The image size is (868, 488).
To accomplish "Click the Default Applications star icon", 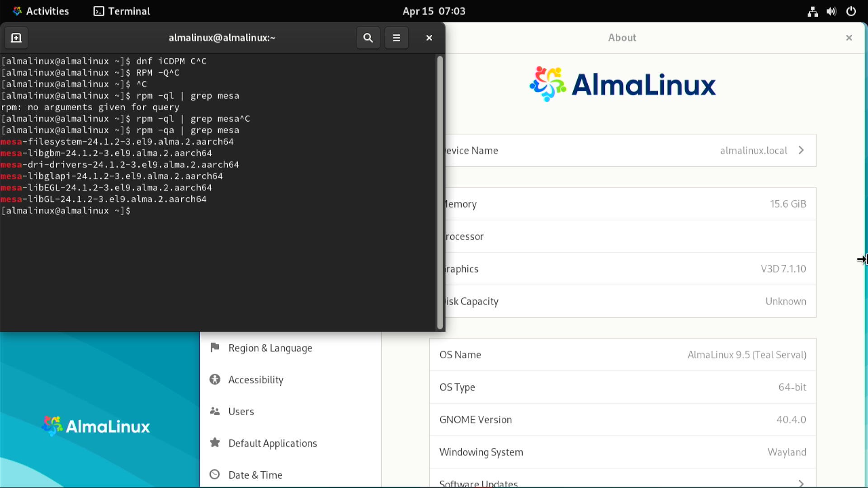I will pos(215,442).
